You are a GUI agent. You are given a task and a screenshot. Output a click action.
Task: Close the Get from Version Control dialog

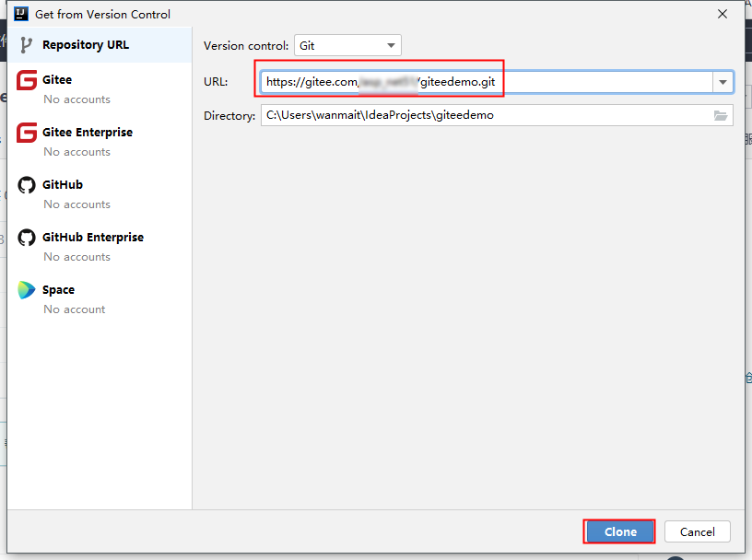tap(723, 15)
